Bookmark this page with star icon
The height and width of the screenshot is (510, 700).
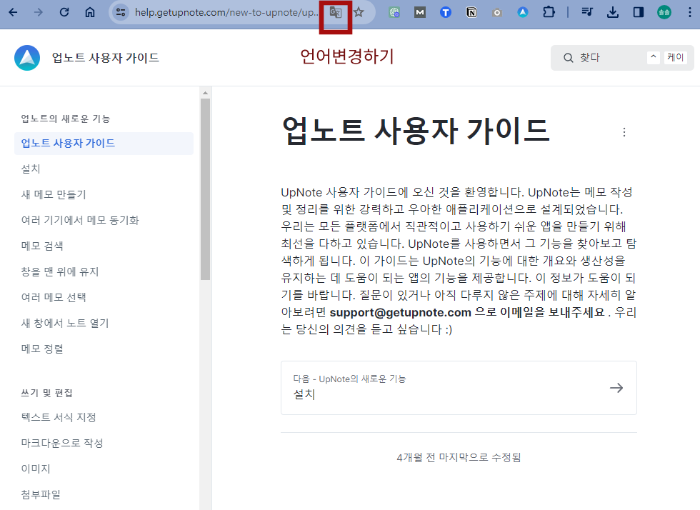click(x=358, y=12)
